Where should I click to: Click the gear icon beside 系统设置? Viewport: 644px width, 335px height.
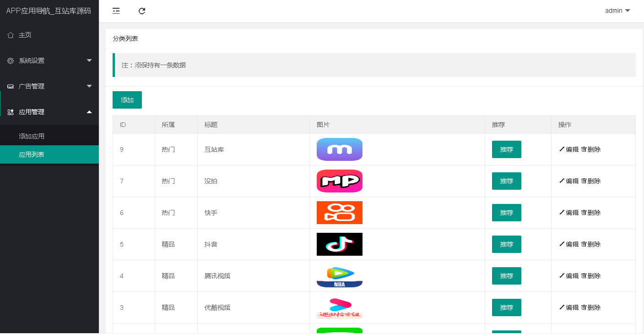[11, 60]
